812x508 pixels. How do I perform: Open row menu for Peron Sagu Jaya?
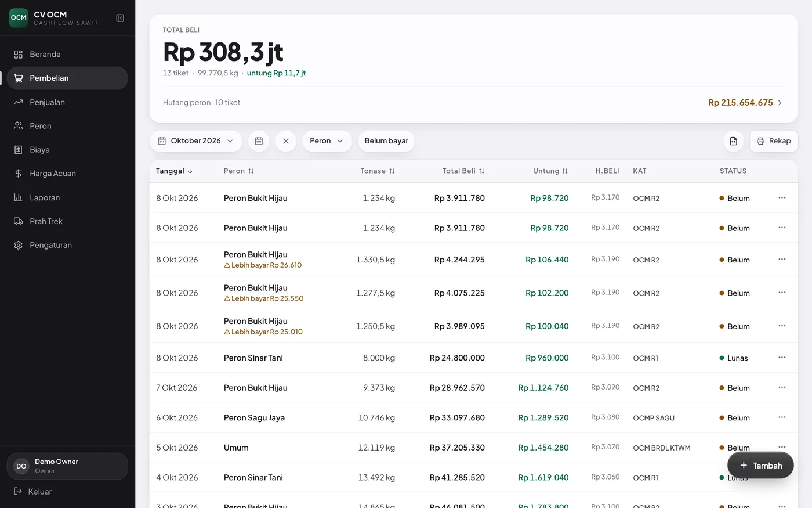pos(782,417)
